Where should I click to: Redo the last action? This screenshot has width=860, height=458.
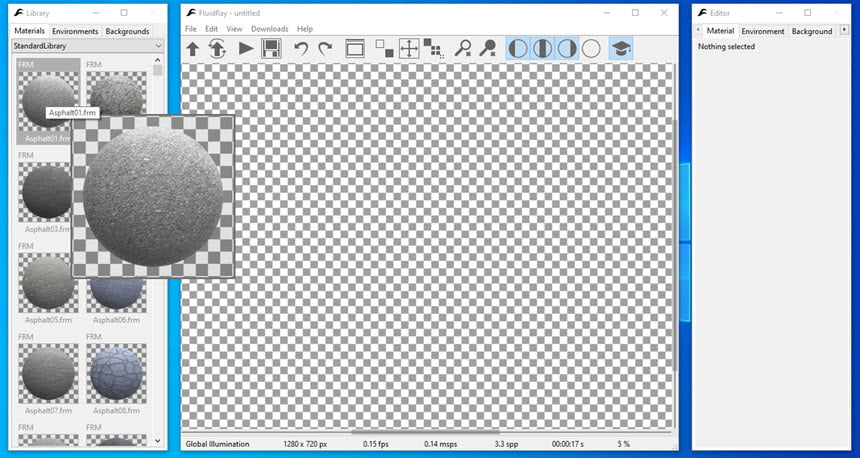[325, 49]
